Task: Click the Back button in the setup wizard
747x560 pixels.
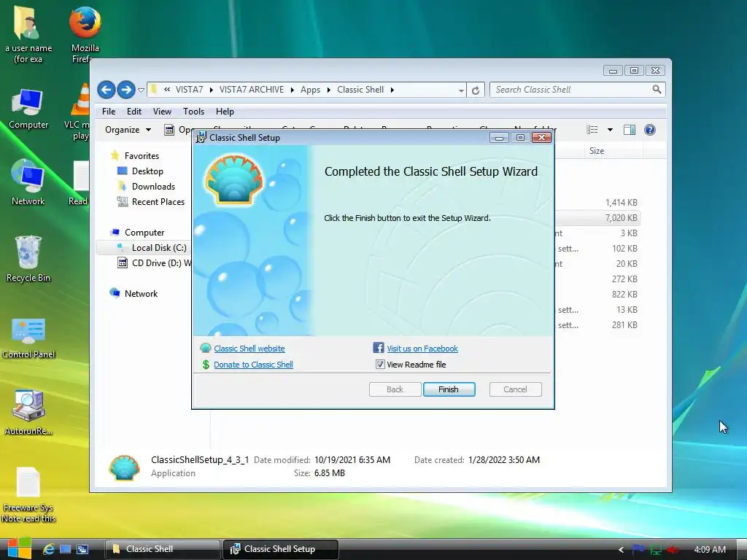Action: (395, 389)
